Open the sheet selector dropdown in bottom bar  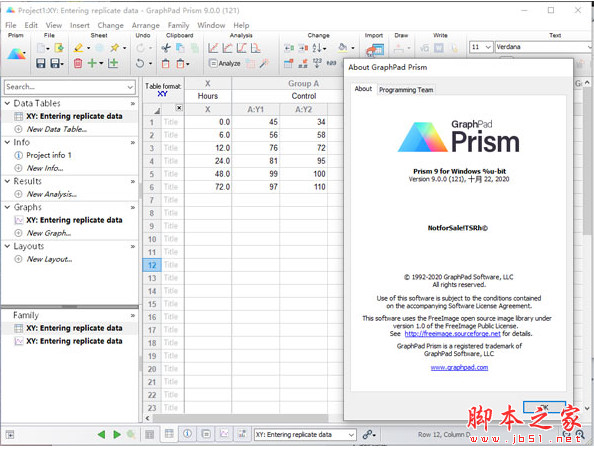(351, 435)
